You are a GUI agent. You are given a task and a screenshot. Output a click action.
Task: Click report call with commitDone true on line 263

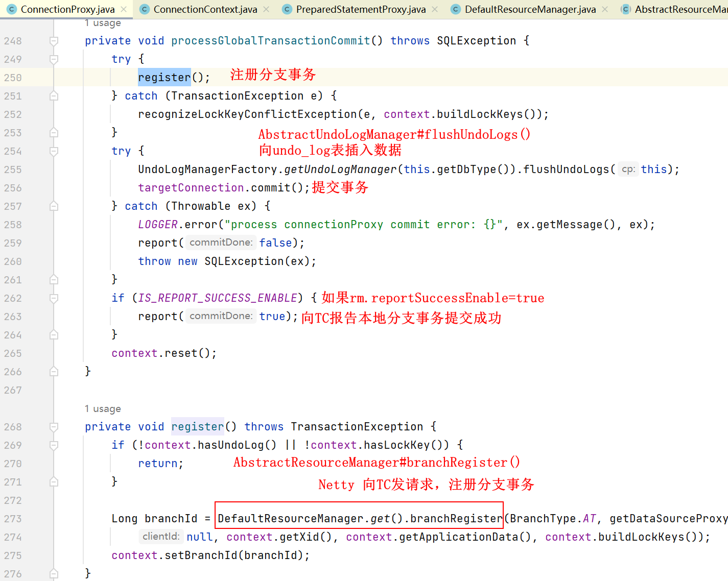158,317
